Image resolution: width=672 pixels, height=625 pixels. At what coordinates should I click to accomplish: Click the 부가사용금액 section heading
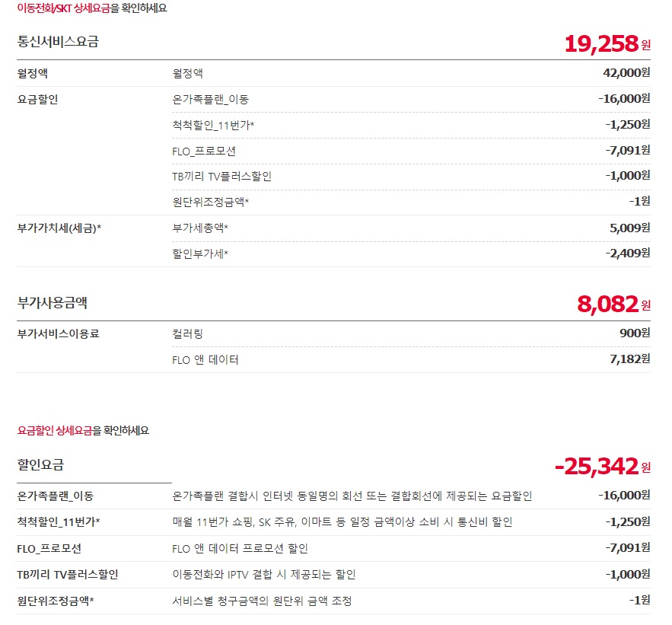53,303
